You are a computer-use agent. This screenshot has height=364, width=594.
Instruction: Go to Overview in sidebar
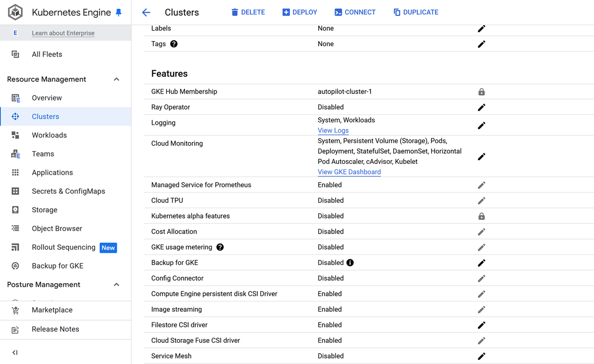click(x=66, y=98)
